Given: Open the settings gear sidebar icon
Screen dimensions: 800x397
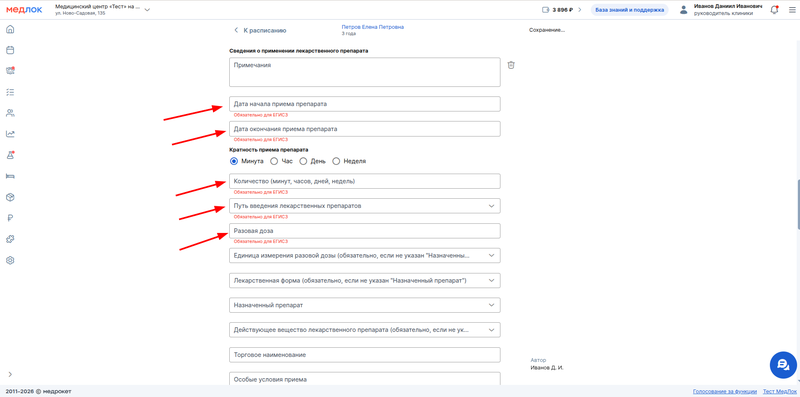Looking at the screenshot, I should (x=10, y=260).
